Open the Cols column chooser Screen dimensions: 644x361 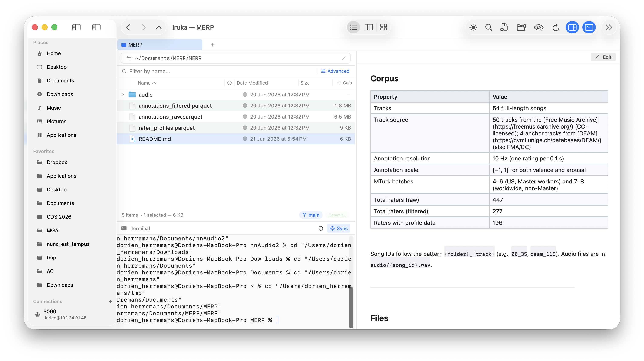tap(345, 83)
